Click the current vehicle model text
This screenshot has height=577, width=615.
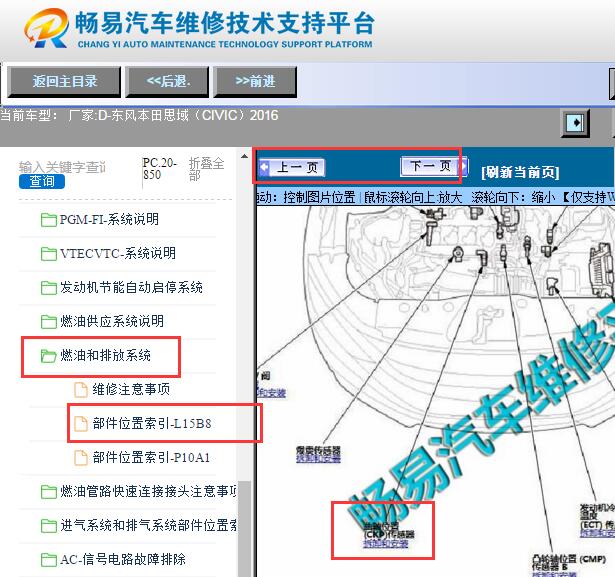(139, 116)
